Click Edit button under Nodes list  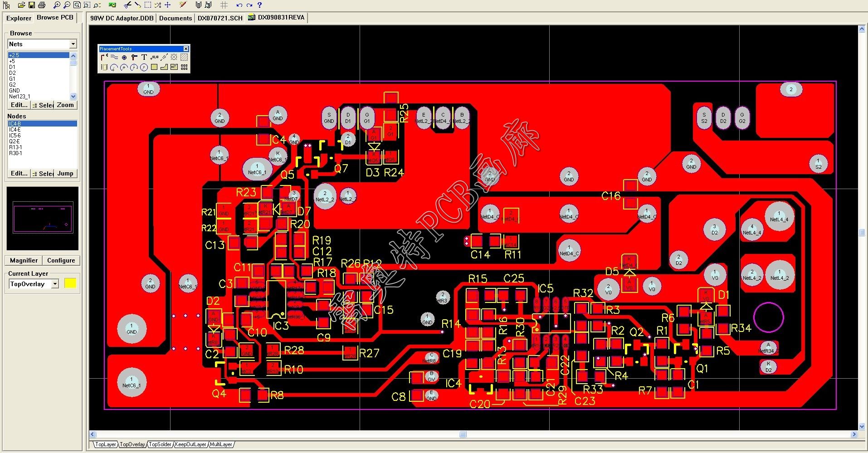[19, 173]
